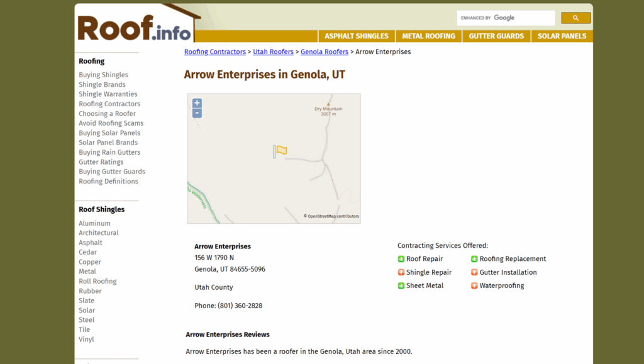Image resolution: width=644 pixels, height=364 pixels.
Task: Click orange icon beside Shingle Repair
Action: click(401, 272)
